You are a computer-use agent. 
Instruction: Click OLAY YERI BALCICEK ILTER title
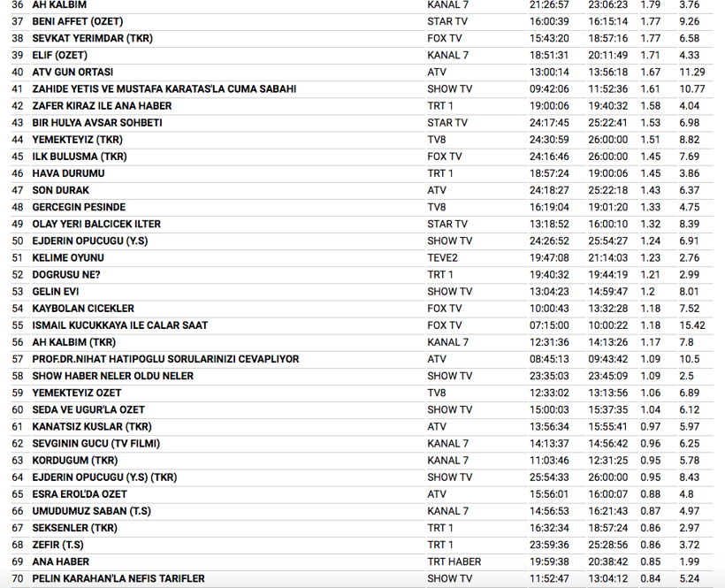pos(96,224)
